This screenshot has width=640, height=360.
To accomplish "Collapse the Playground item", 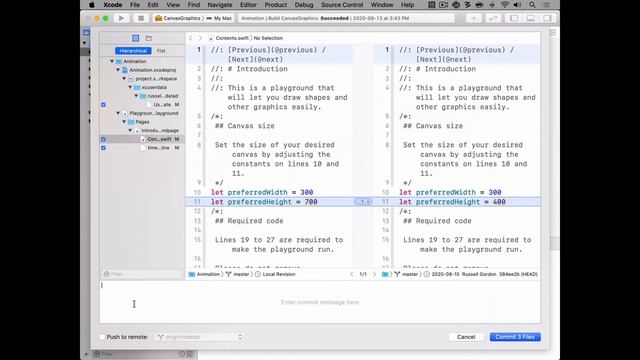I will point(118,113).
